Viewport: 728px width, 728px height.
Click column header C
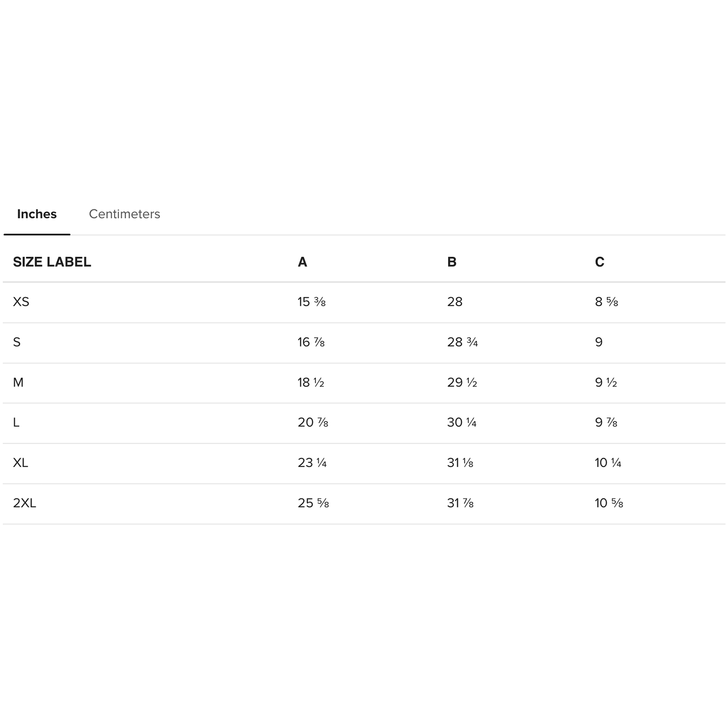pos(600,262)
